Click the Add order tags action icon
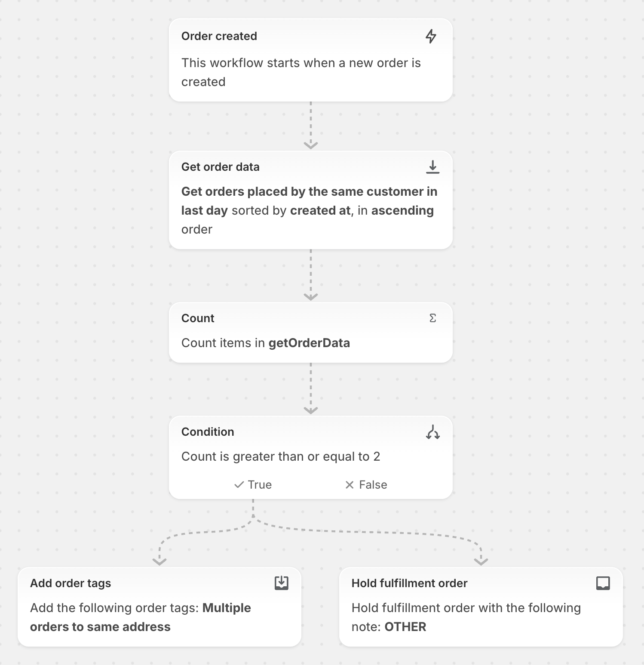 (x=282, y=583)
